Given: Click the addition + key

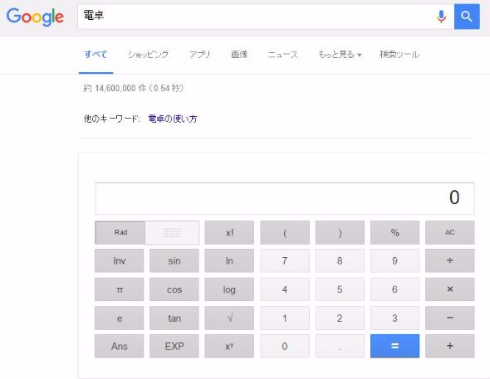Looking at the screenshot, I should coord(450,346).
